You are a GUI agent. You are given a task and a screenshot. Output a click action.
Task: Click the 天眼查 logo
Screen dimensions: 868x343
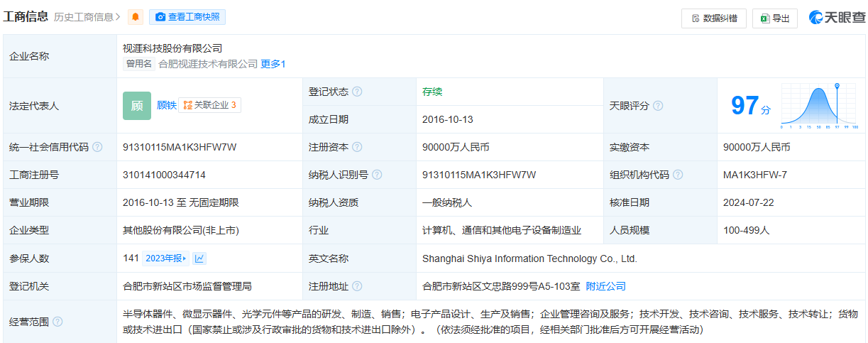point(837,18)
